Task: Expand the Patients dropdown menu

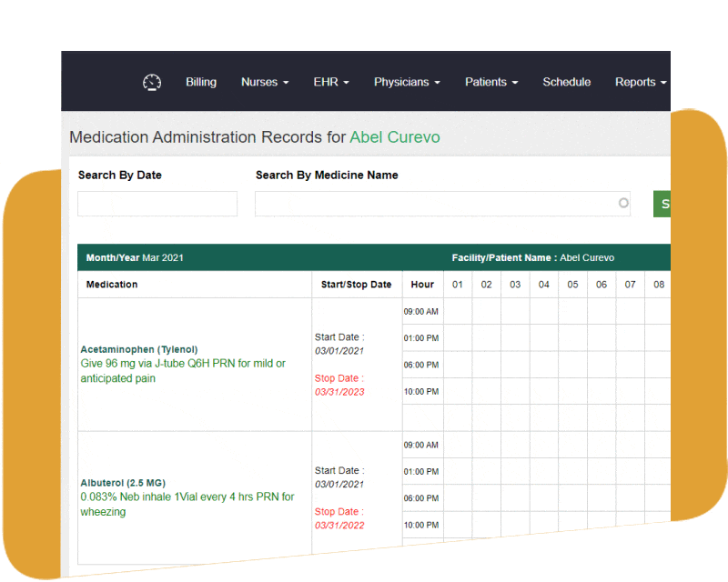Action: click(491, 82)
